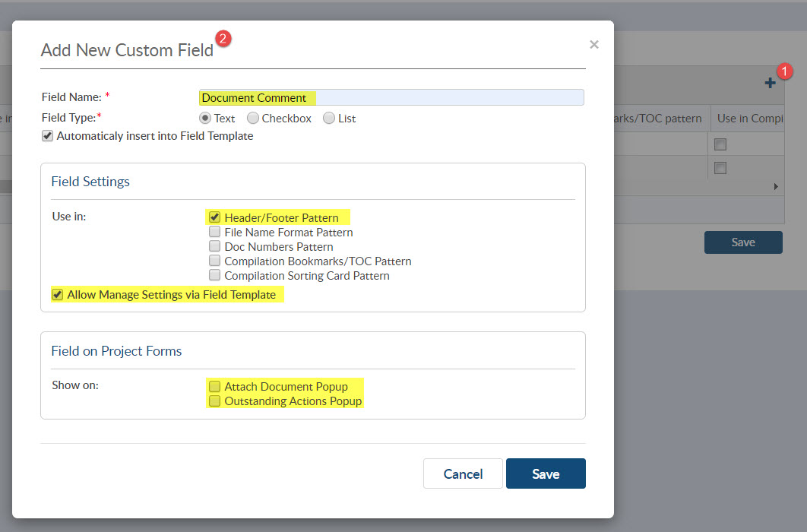The image size is (807, 532).
Task: Click the dark blue Save button in dialog
Action: [x=546, y=473]
